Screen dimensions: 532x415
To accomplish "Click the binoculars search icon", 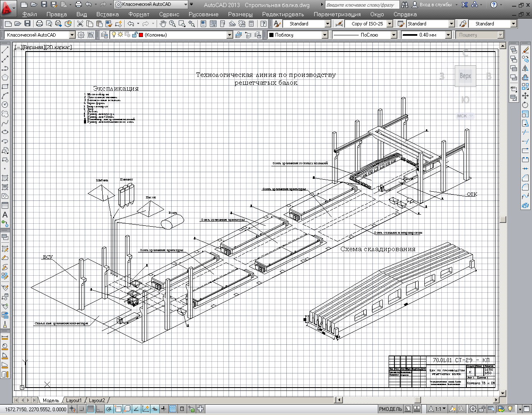I will point(405,5).
